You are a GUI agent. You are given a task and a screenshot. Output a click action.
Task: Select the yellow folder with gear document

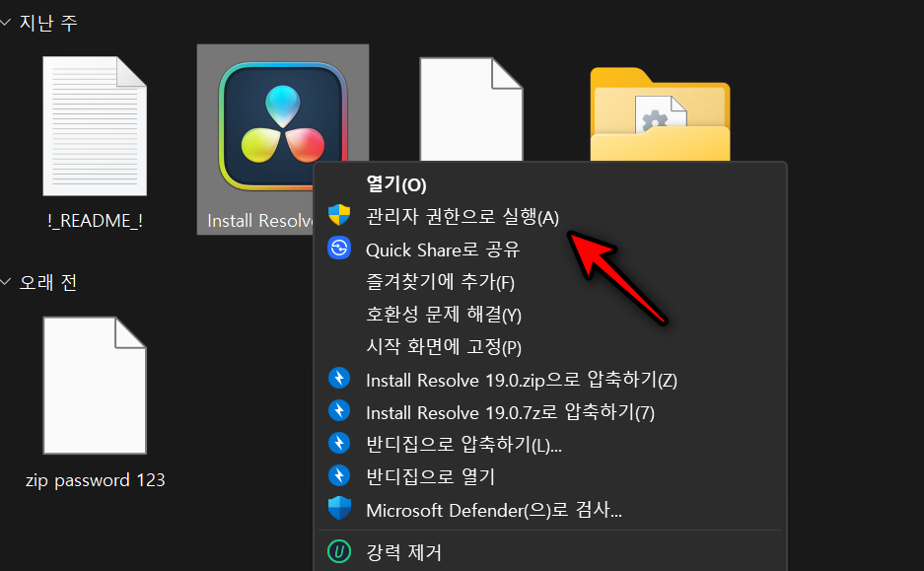pyautogui.click(x=660, y=113)
